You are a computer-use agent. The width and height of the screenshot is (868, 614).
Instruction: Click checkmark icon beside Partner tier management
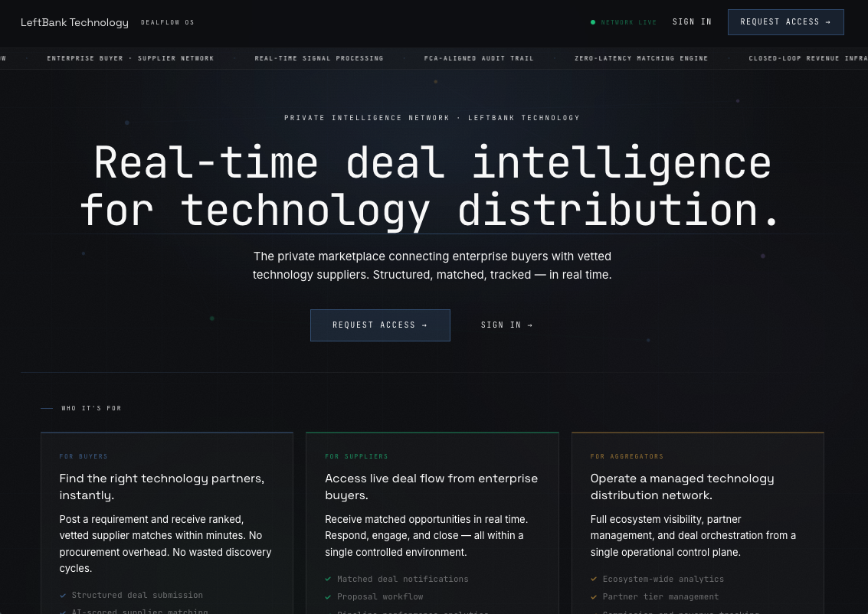click(594, 597)
